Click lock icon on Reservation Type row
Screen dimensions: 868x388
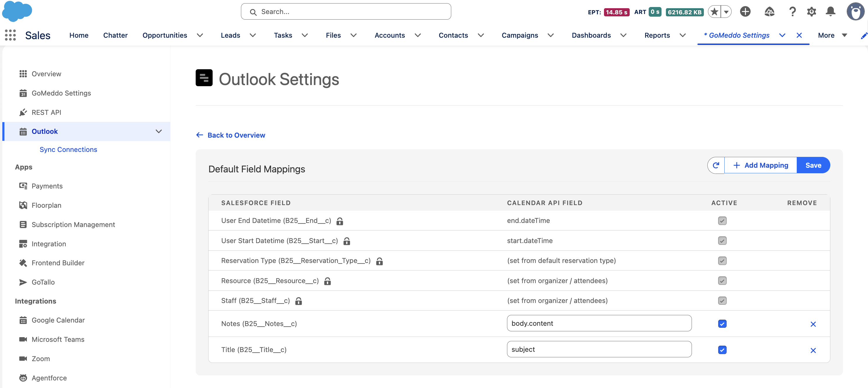[379, 261]
